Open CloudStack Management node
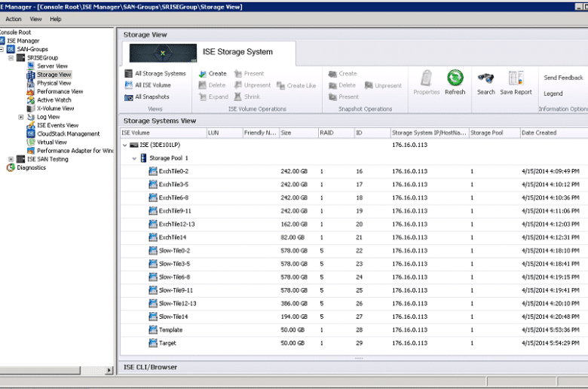 point(69,133)
